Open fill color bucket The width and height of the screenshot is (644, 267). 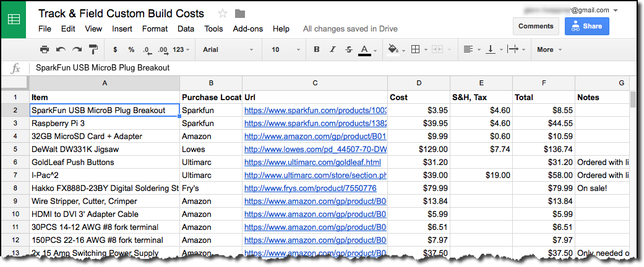[393, 49]
